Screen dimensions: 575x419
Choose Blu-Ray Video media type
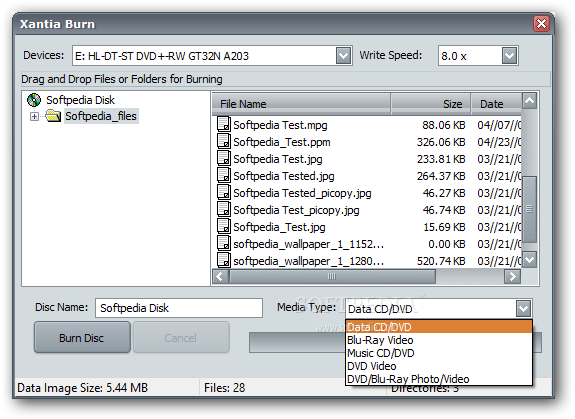coord(439,340)
